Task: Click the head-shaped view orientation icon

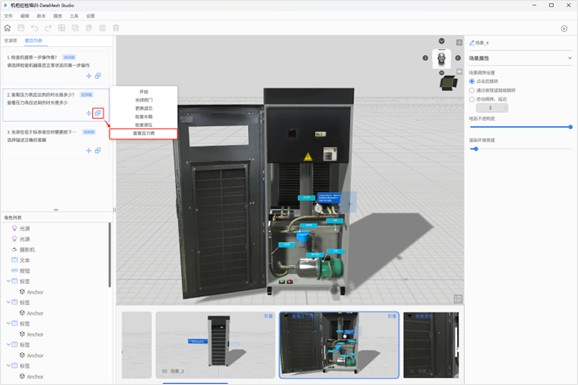Action: tap(441, 58)
